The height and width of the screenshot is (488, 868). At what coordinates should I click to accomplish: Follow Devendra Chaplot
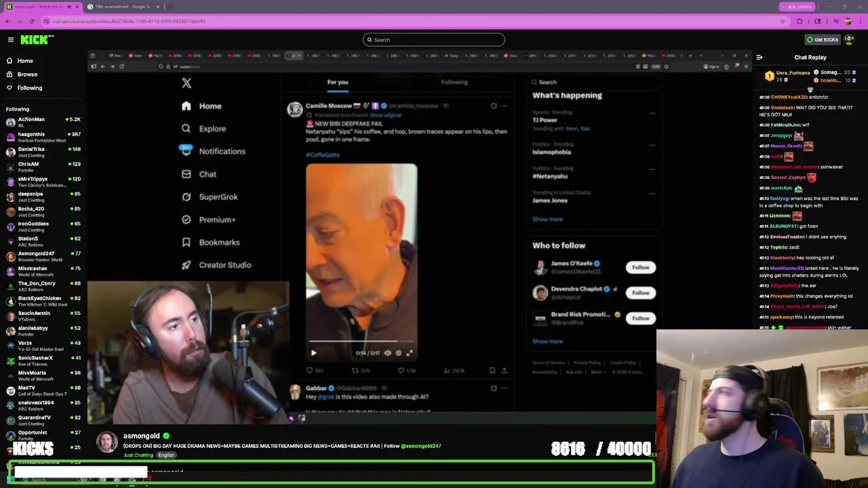tap(640, 293)
